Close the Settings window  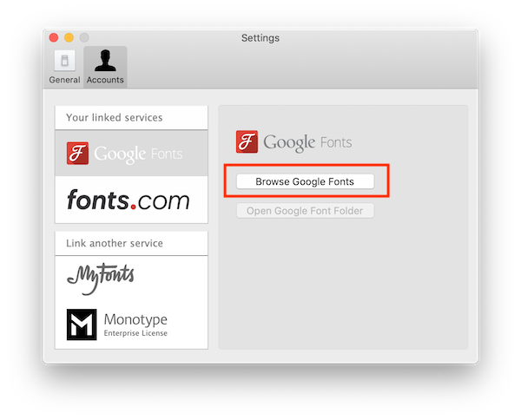[x=54, y=37]
